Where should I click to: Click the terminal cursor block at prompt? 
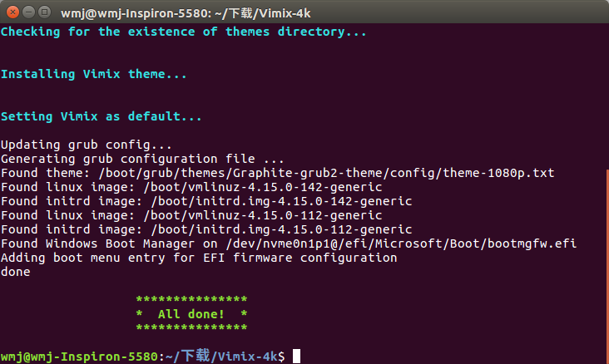point(296,356)
